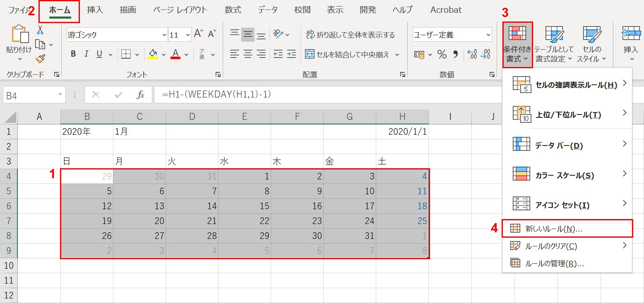
Task: Decrease the indent
Action: coord(278,54)
